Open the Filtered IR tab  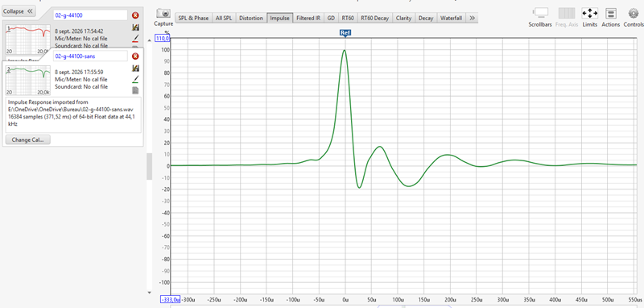coord(308,18)
